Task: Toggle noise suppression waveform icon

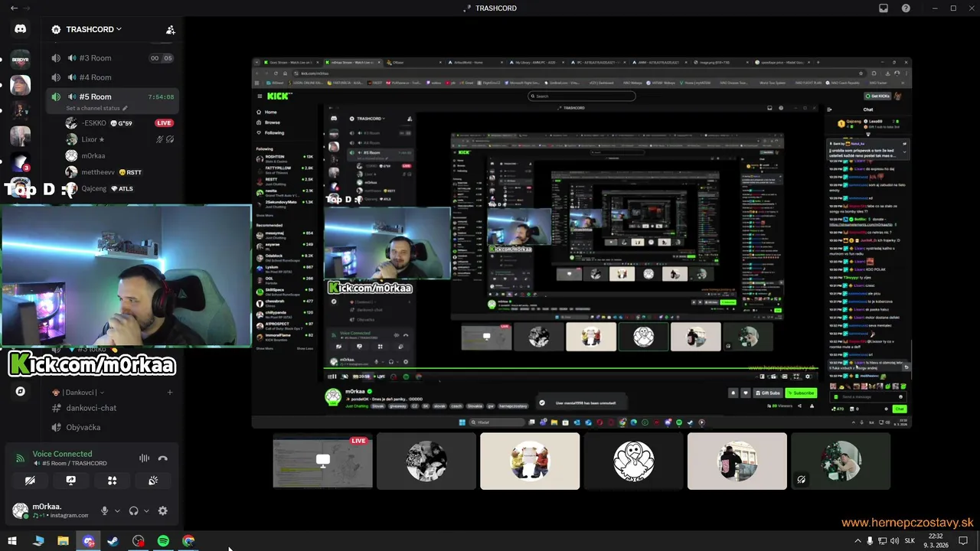Action: (144, 458)
